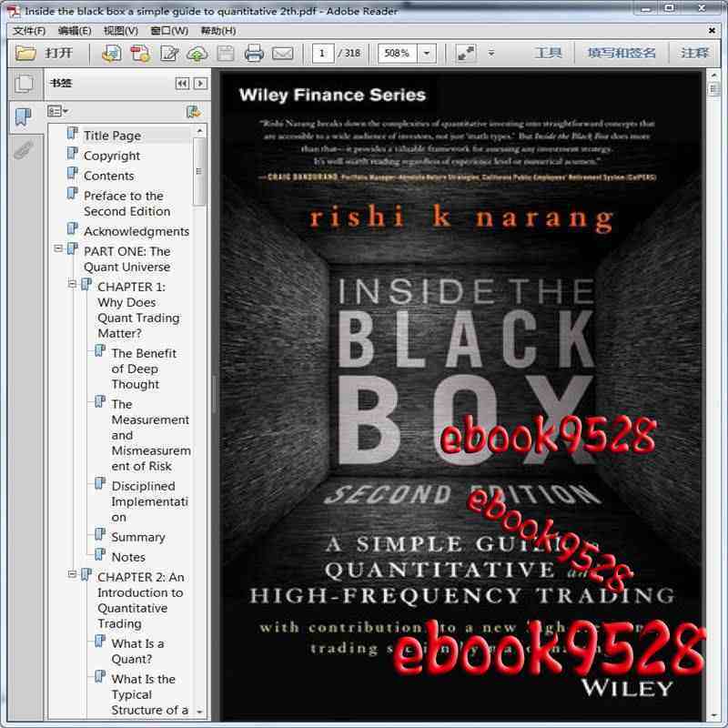Collapse PART ONE: The Quant Universe
Screen dimensions: 728x728
click(59, 248)
